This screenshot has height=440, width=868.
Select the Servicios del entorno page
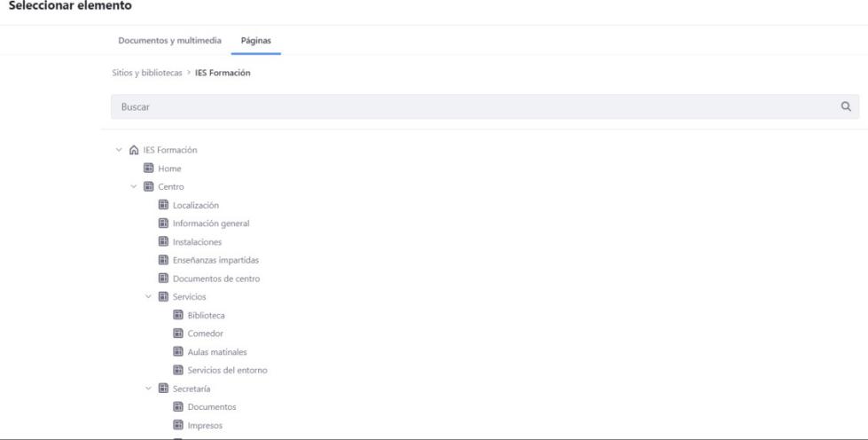[228, 370]
